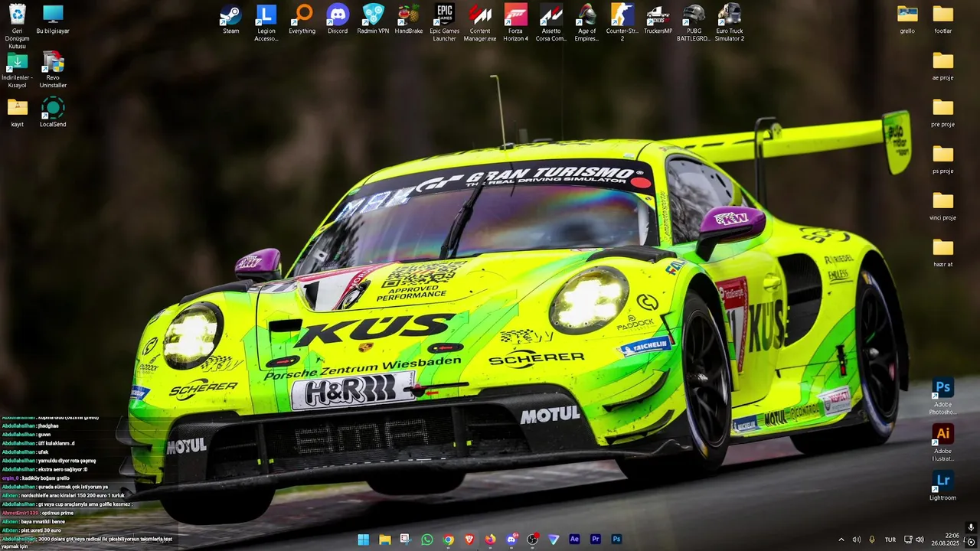Click chat message "kadıköy boğası grello"
The image size is (980, 551).
[46, 478]
